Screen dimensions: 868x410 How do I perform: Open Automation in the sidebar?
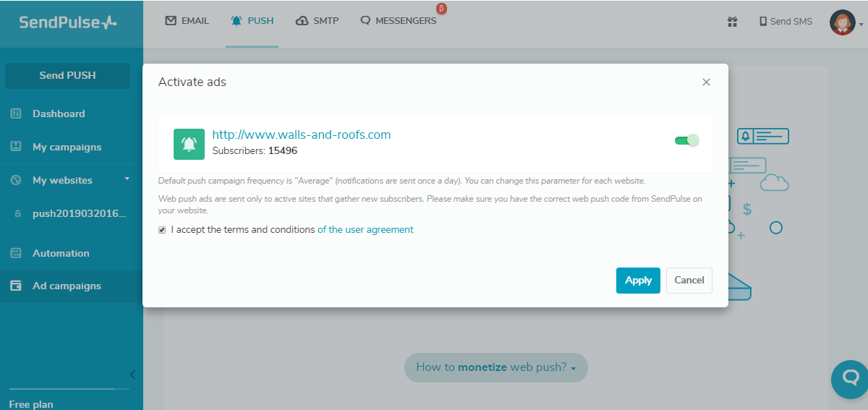point(61,253)
